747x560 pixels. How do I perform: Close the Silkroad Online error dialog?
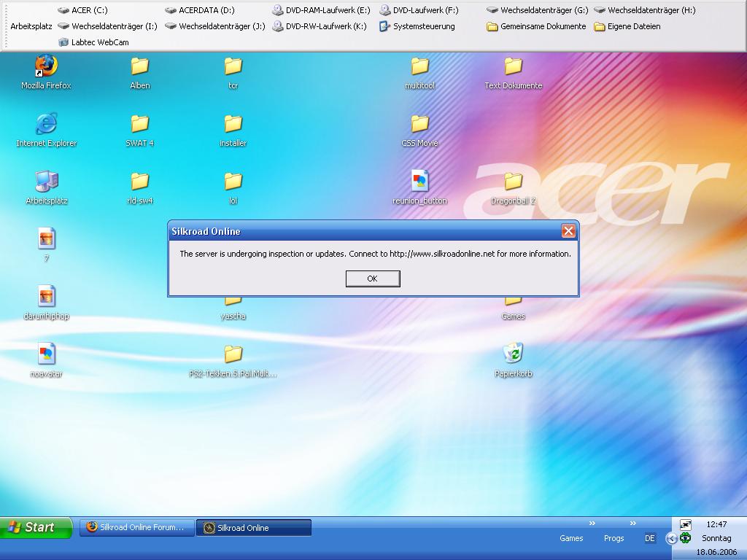click(x=568, y=231)
